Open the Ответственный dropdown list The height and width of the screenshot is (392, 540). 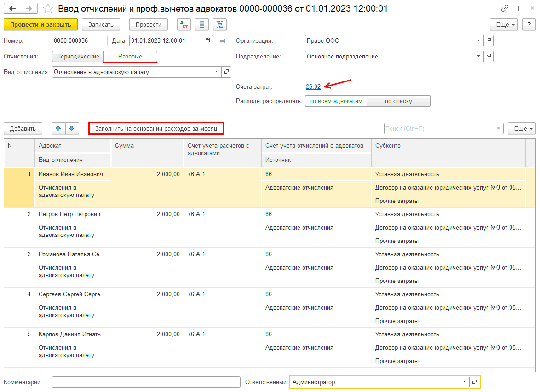[x=464, y=382]
